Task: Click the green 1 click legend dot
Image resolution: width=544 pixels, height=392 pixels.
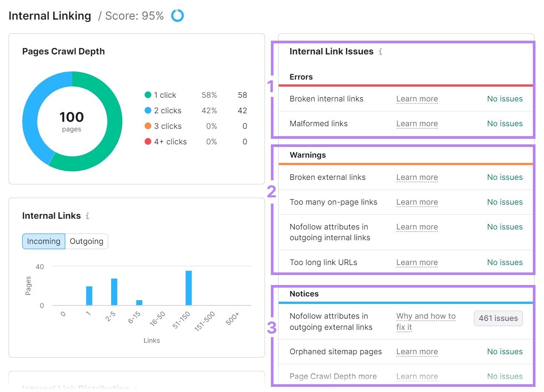Action: (x=148, y=95)
